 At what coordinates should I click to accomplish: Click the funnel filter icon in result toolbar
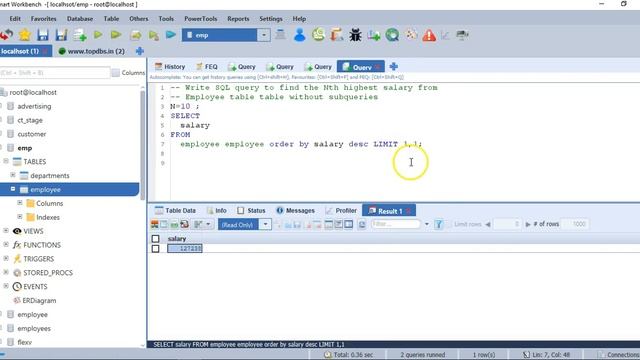438,224
